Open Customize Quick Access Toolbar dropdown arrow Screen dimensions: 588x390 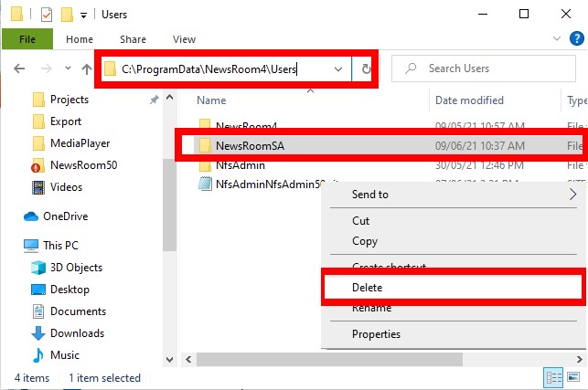[x=83, y=16]
